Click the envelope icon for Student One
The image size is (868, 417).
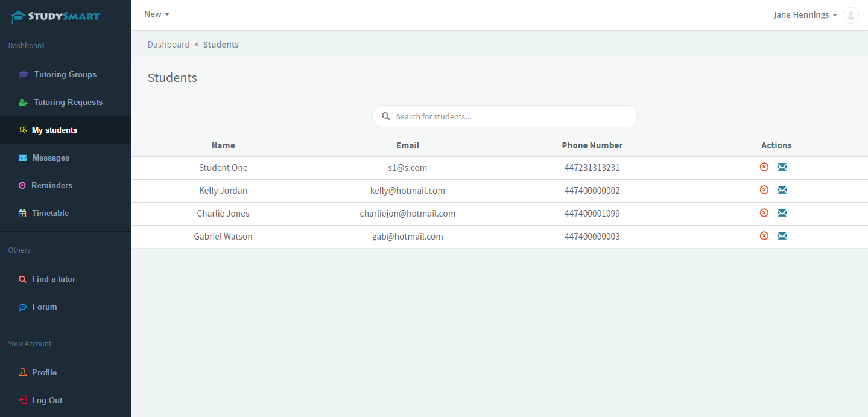(782, 167)
